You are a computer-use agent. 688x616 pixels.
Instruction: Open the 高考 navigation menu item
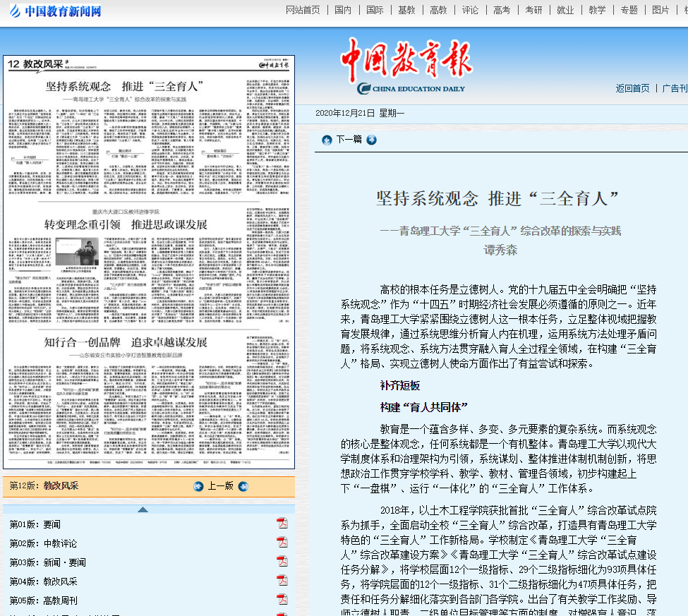point(502,10)
